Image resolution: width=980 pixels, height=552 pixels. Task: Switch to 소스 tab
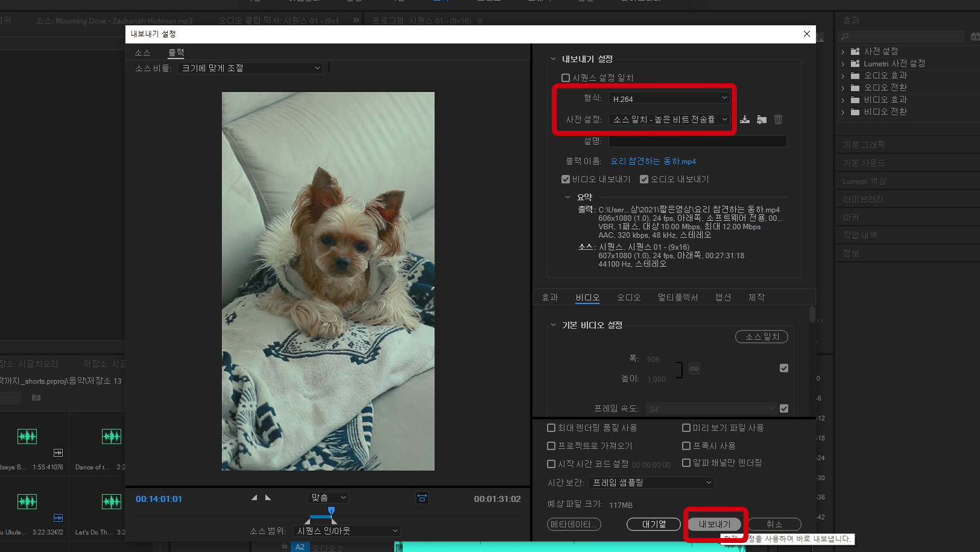pyautogui.click(x=143, y=53)
